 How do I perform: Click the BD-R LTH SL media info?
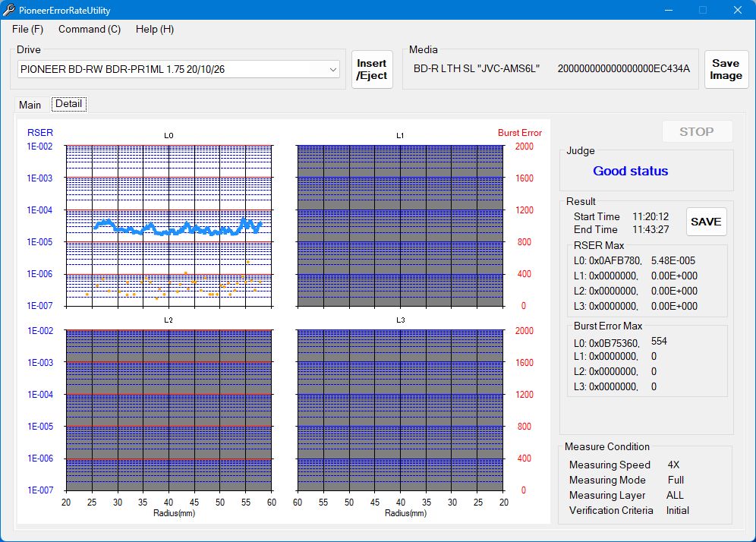[476, 69]
